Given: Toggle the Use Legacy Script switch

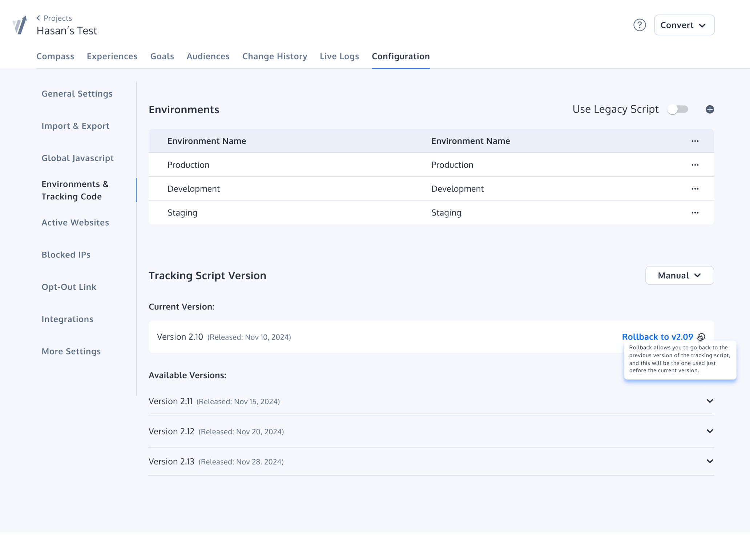Looking at the screenshot, I should click(678, 109).
